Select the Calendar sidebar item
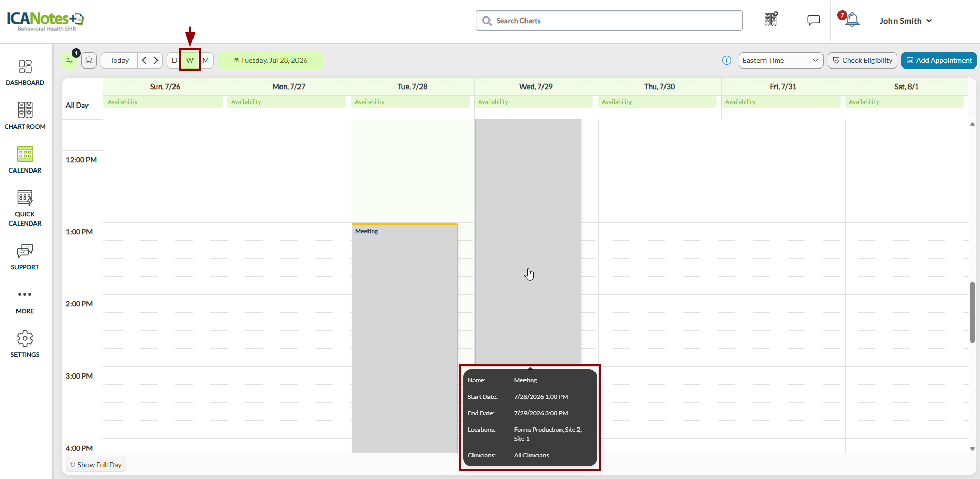This screenshot has height=479, width=980. coord(25,160)
